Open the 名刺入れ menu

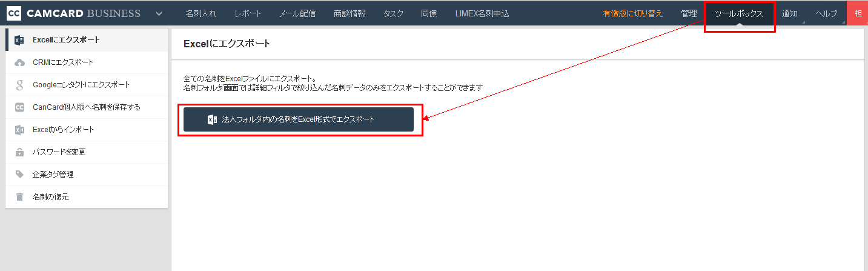200,13
